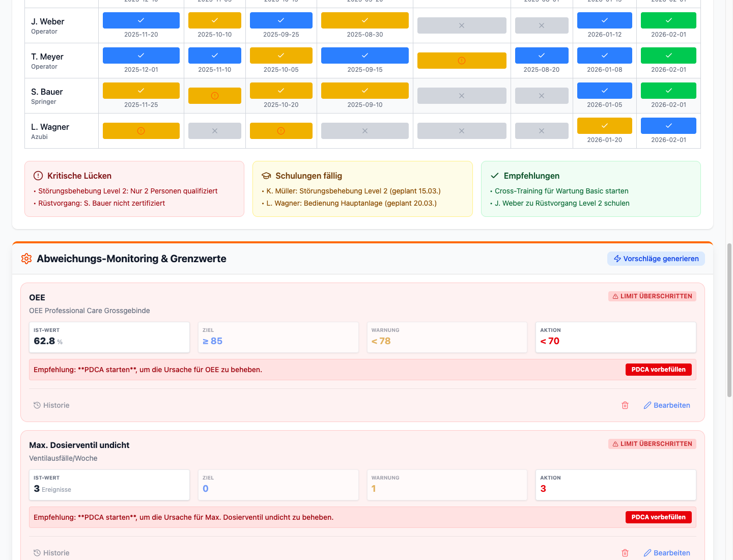Click the page vertical scrollbar
The image size is (733, 560).
(x=729, y=321)
